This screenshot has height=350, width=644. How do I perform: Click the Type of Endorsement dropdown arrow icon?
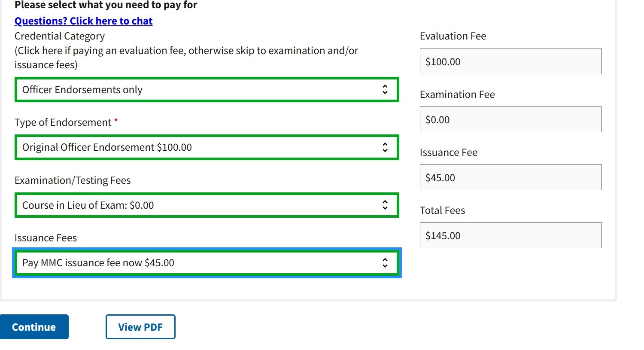tap(385, 147)
